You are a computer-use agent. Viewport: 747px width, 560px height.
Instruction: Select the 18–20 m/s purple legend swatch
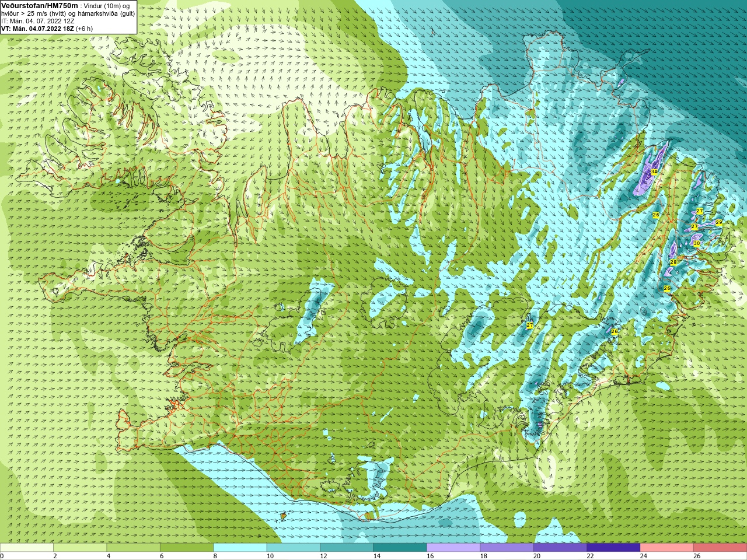[507, 548]
